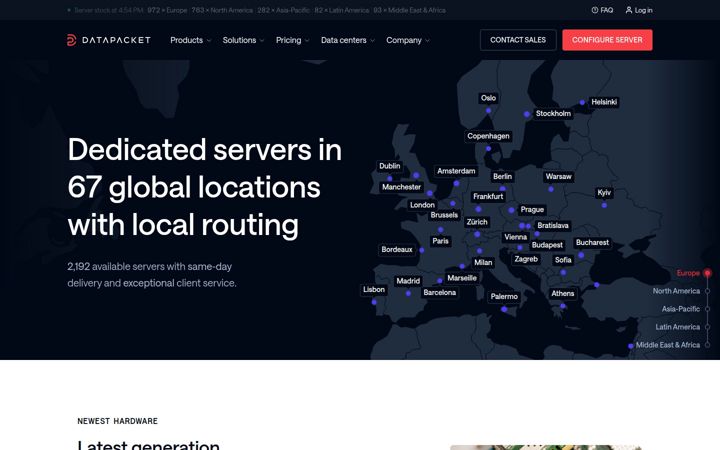Click the Barcelona map label
Viewport: 720px width, 450px height.
point(439,292)
